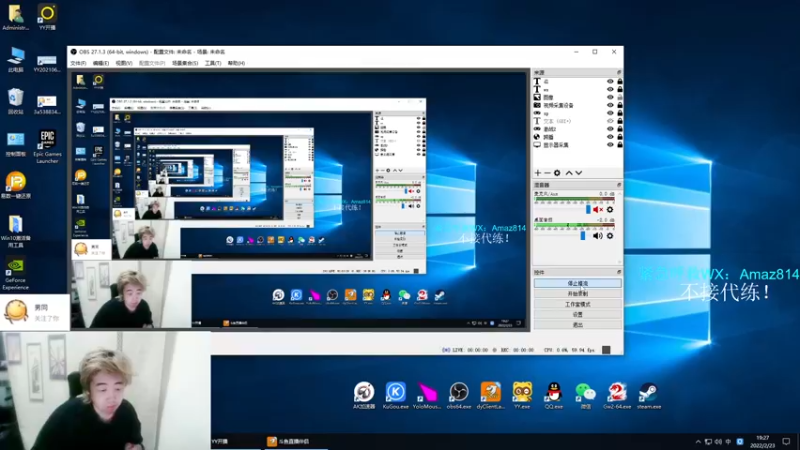
Task: Open dyClientLa... desktop shortcut
Action: (x=490, y=395)
